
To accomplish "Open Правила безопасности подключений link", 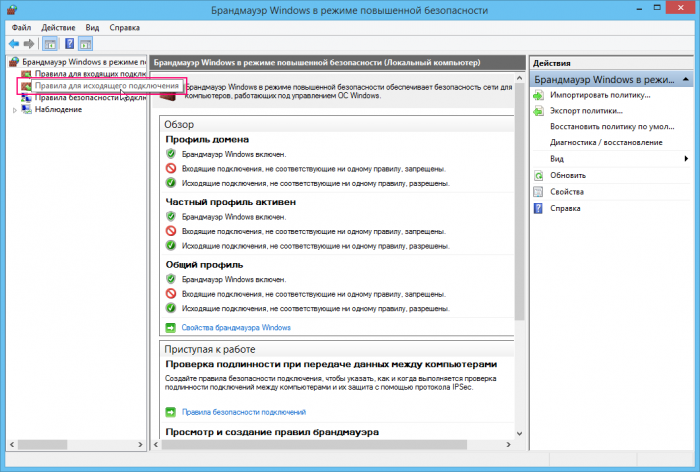I will 244,412.
